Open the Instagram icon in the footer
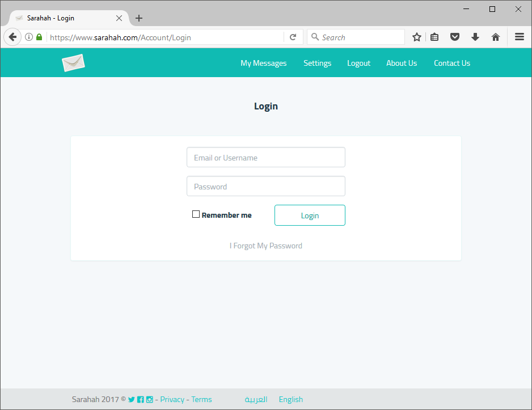Screen dimensions: 532x410 click(149, 399)
